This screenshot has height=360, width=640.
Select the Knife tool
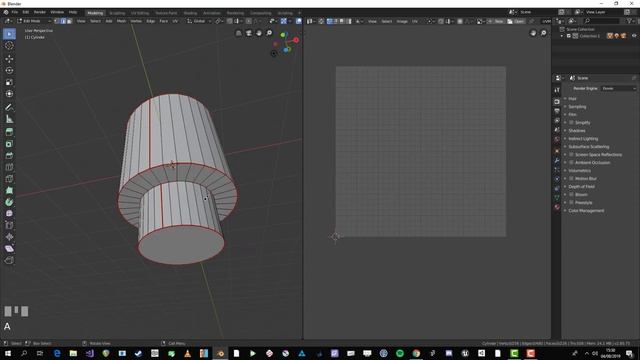click(9, 179)
